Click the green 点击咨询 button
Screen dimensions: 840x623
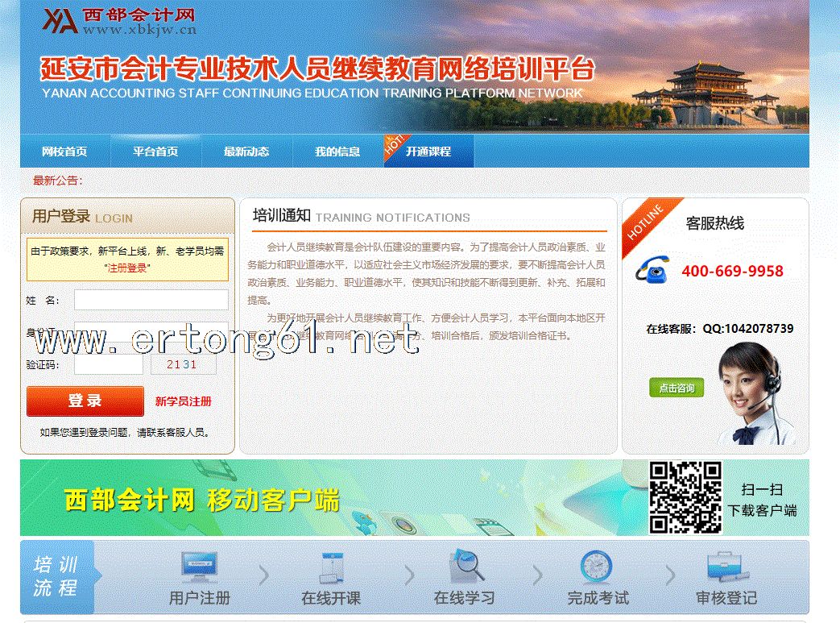pos(677,388)
